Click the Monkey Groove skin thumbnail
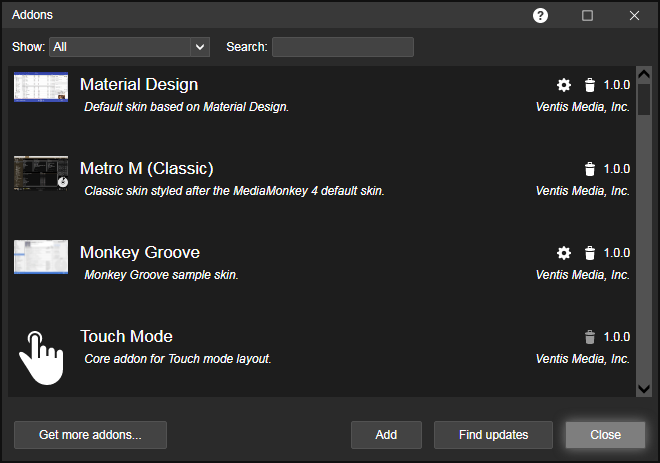The image size is (660, 463). [41, 256]
